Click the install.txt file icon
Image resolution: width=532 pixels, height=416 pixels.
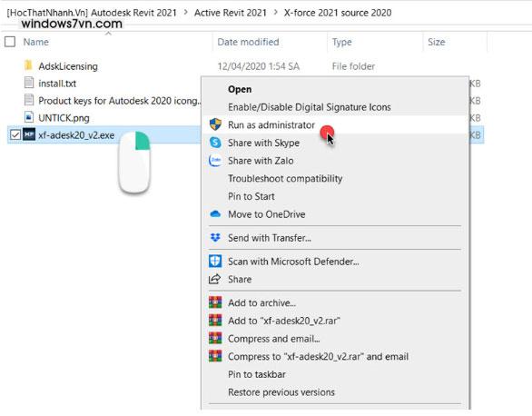coord(29,83)
